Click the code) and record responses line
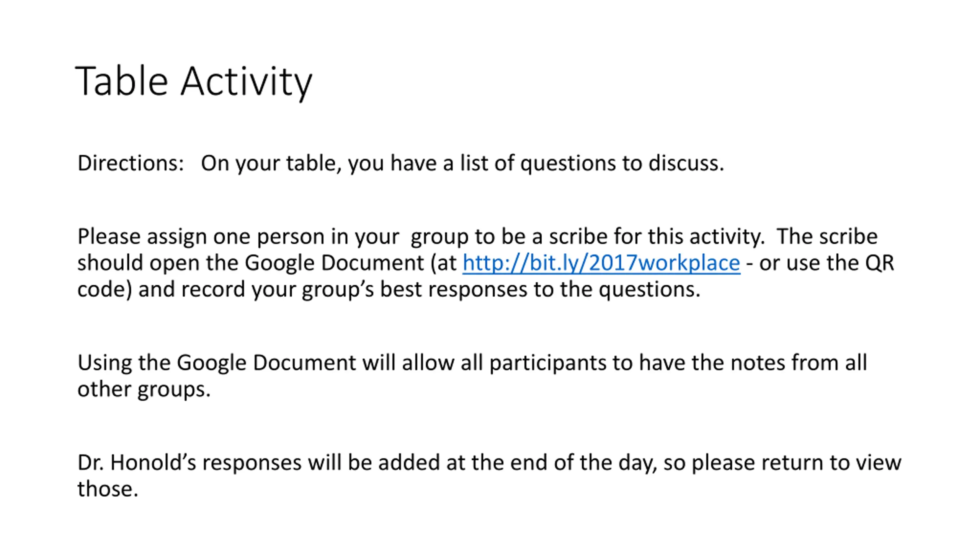Screen dimensions: 980x551 pos(389,290)
